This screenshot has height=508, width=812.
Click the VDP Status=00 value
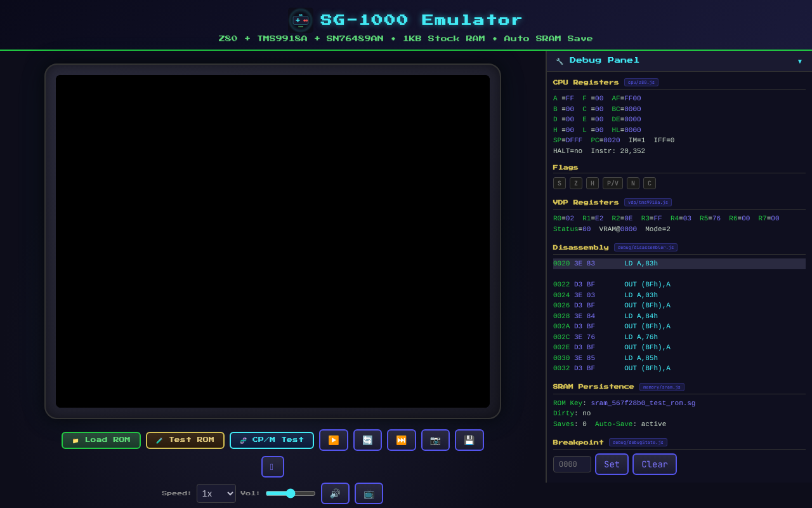[572, 229]
